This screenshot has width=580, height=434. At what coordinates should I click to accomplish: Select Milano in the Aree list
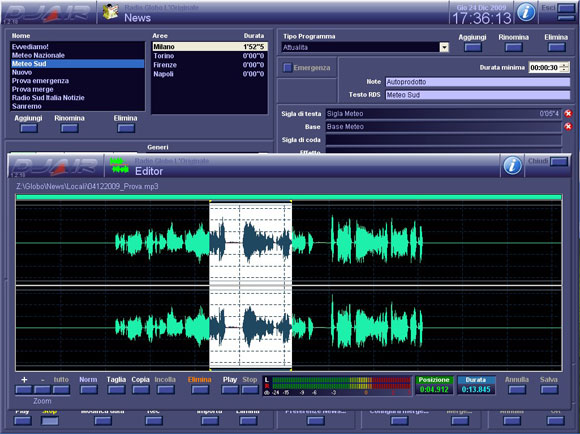point(209,47)
